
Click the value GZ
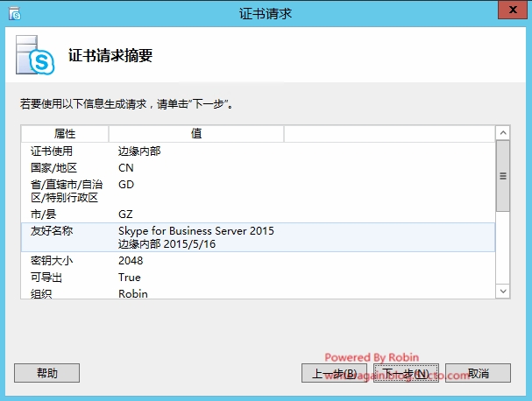(x=125, y=215)
